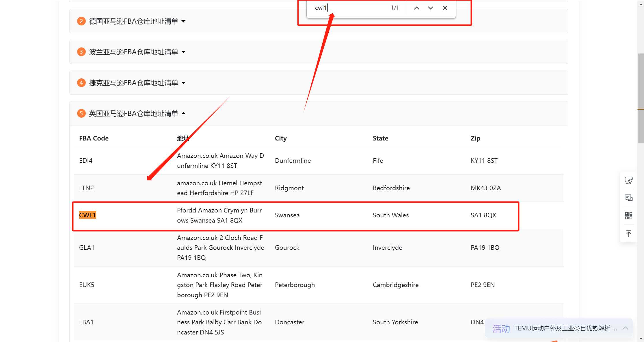Collapse the TEMU activity banner chevron
Screen dimensions: 644x342
coord(626,328)
